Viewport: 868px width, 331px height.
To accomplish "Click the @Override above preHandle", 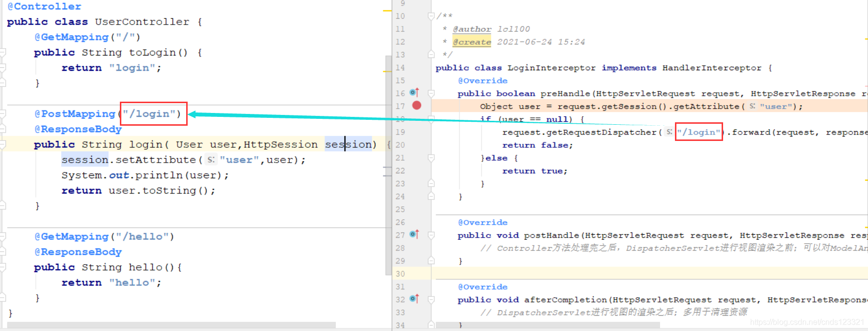I will click(x=482, y=81).
